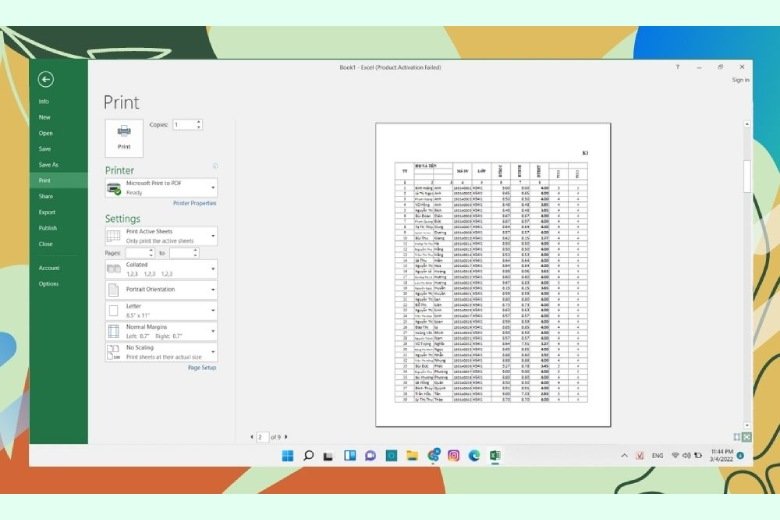Go to next preview page arrow

click(x=286, y=437)
